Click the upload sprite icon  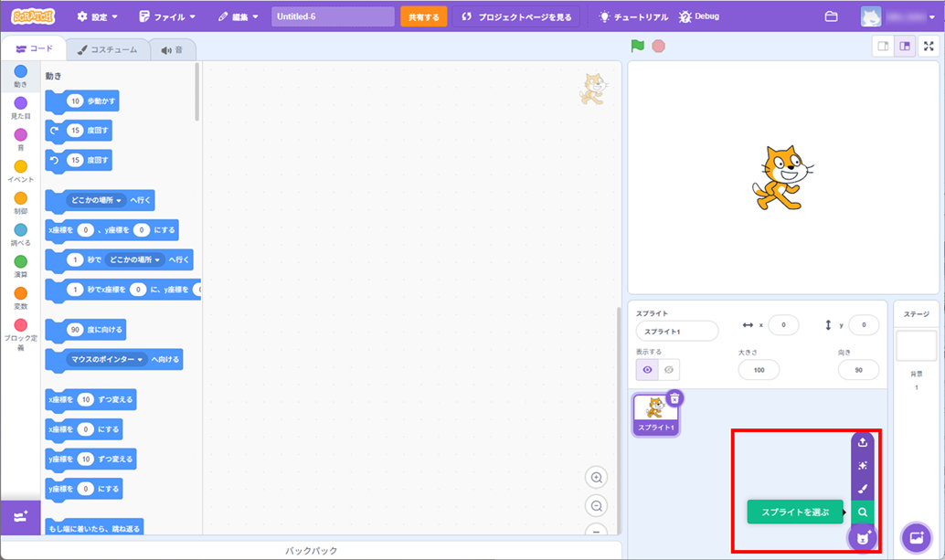click(x=862, y=443)
